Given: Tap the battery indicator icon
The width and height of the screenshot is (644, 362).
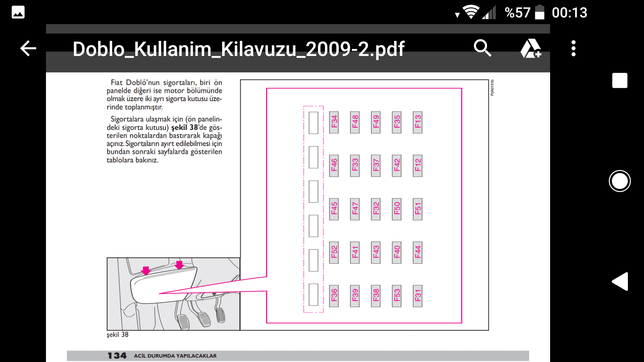Looking at the screenshot, I should (x=539, y=12).
